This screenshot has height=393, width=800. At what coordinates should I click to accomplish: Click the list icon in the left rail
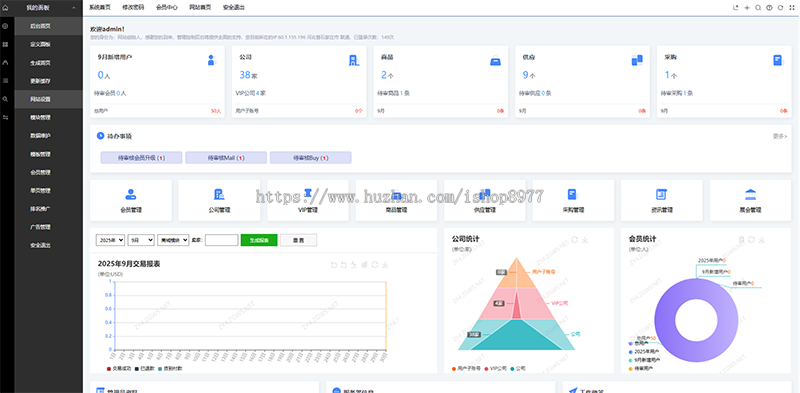[5, 81]
